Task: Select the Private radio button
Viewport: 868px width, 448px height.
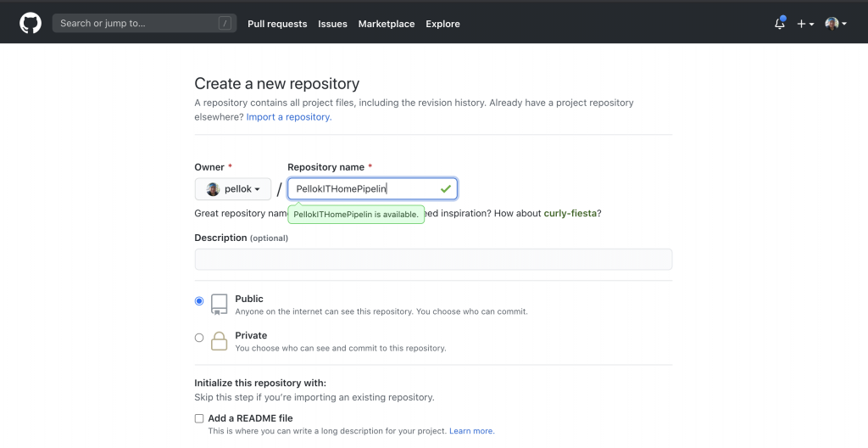Action: tap(199, 338)
